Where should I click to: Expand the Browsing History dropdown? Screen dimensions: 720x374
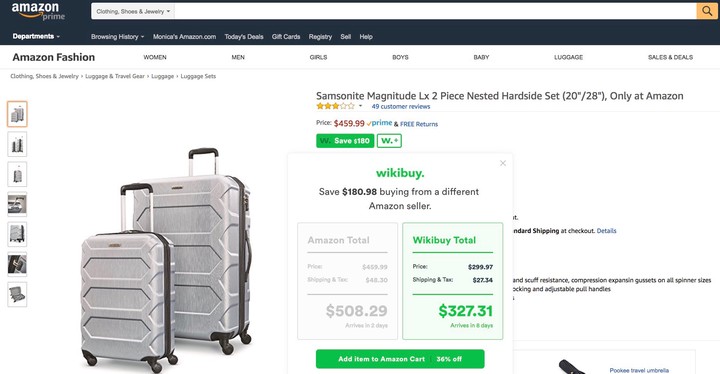118,37
